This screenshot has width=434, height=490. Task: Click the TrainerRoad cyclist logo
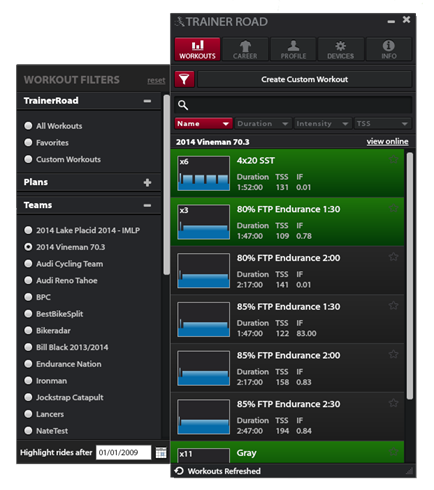tap(180, 22)
